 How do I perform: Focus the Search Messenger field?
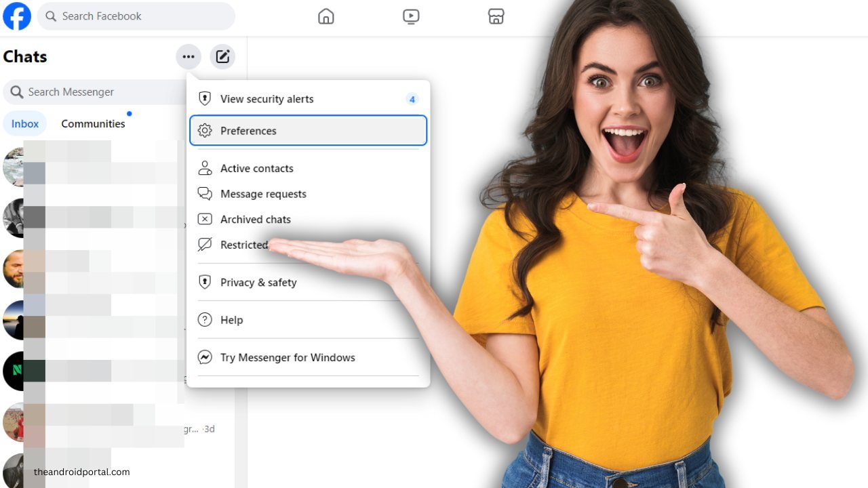[x=95, y=91]
